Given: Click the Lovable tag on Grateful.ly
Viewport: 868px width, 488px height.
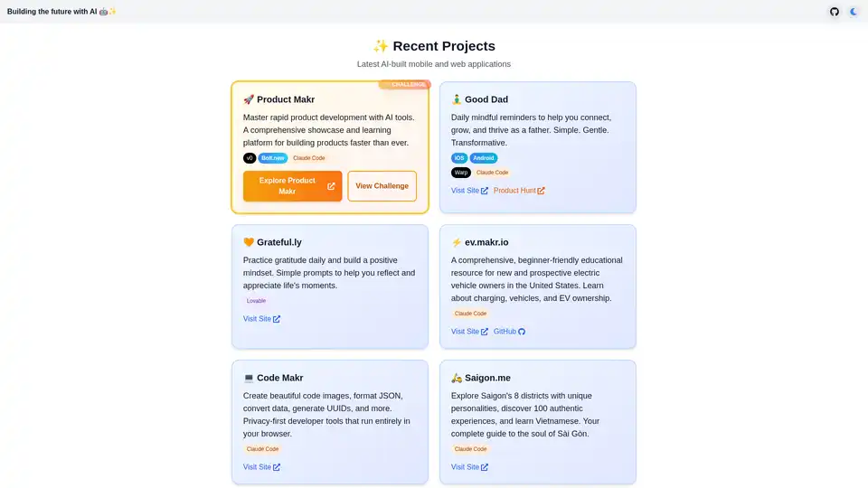Looking at the screenshot, I should click(256, 301).
